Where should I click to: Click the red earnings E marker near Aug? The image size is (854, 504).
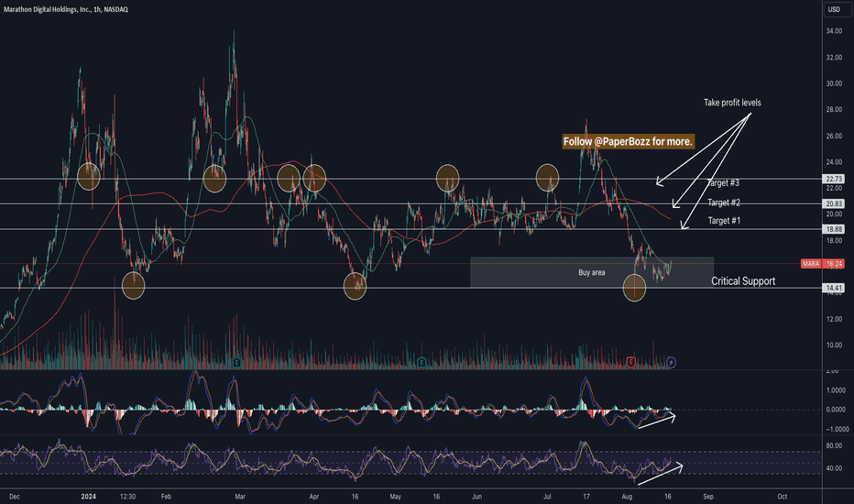point(630,362)
